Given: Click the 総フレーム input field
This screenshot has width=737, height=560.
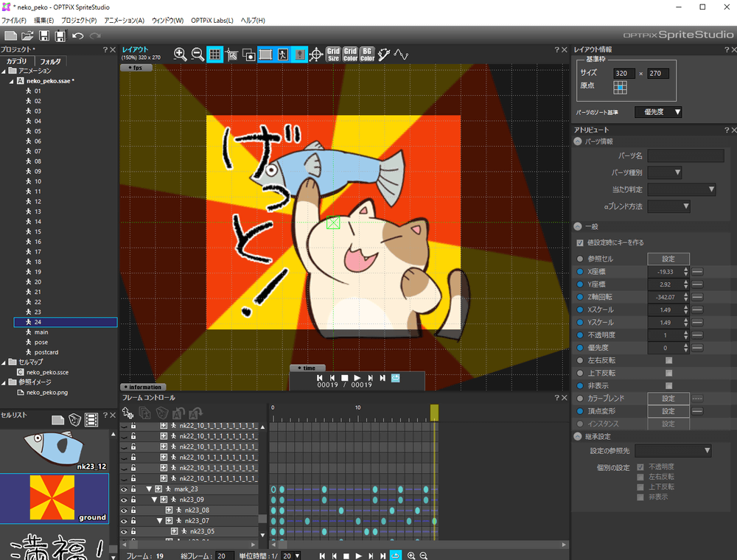Looking at the screenshot, I should tap(224, 556).
